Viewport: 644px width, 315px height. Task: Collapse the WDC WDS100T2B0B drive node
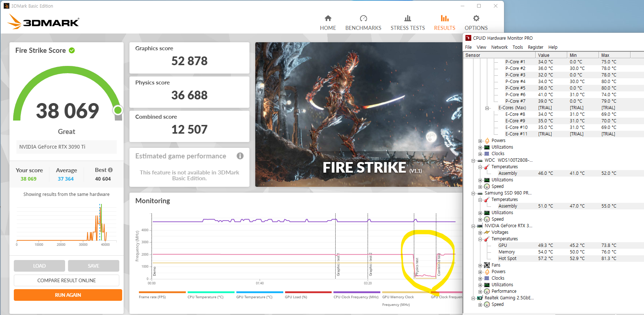click(x=473, y=161)
